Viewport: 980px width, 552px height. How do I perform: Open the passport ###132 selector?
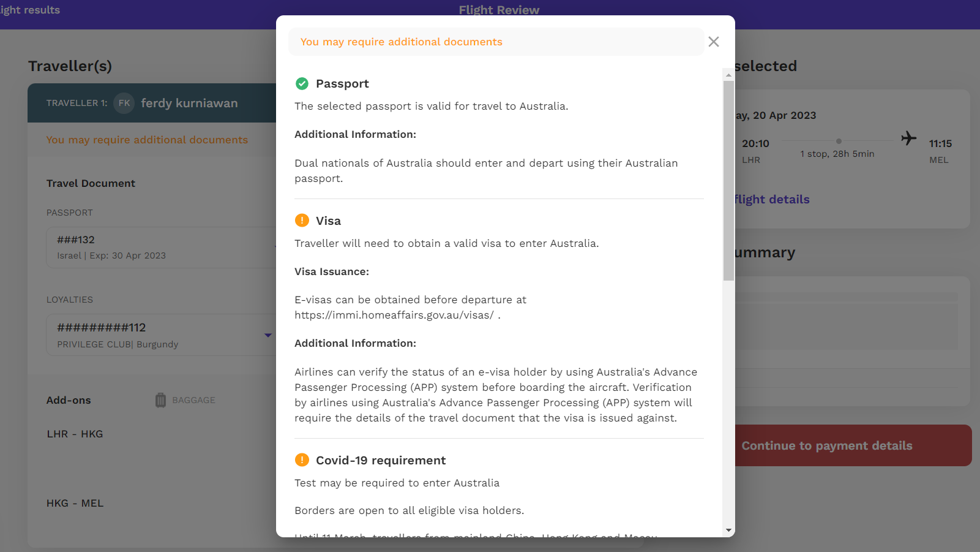[161, 248]
